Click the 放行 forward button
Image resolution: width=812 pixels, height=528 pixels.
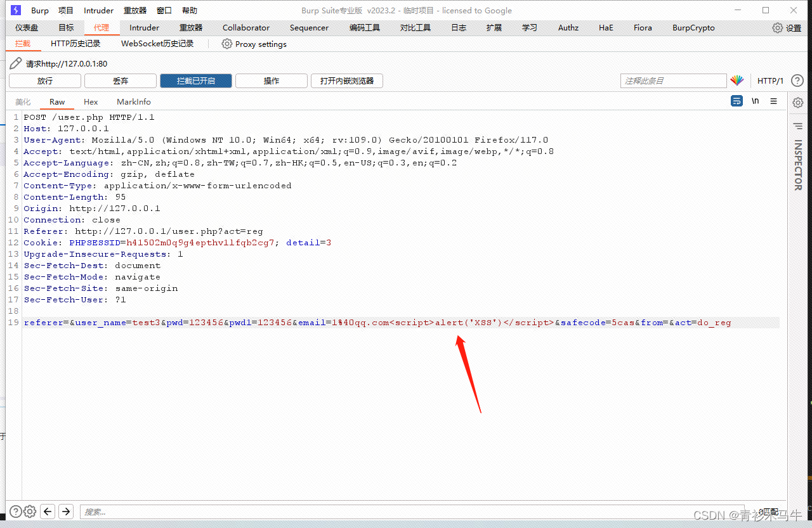coord(45,80)
